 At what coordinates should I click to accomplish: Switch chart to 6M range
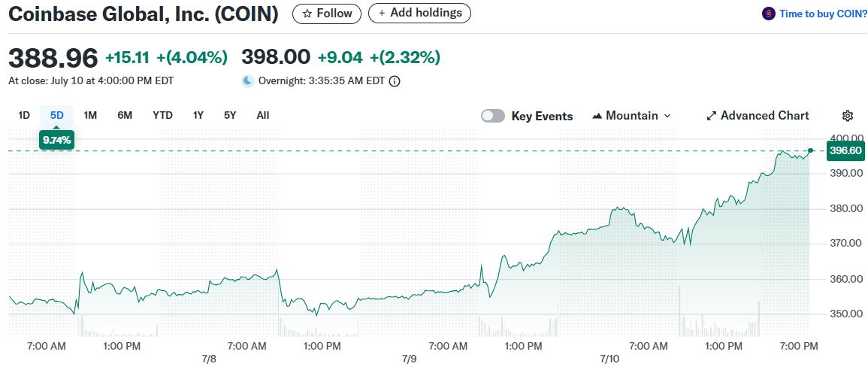click(125, 115)
